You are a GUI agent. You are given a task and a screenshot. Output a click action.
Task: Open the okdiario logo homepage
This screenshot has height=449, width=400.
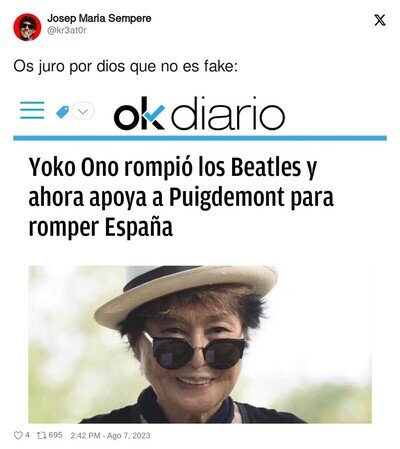pyautogui.click(x=199, y=113)
